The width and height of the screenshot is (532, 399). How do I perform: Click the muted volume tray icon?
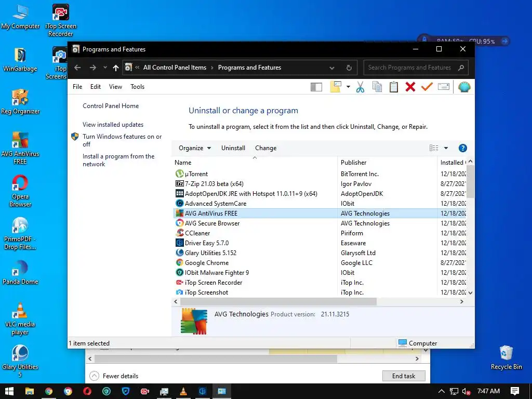466,391
